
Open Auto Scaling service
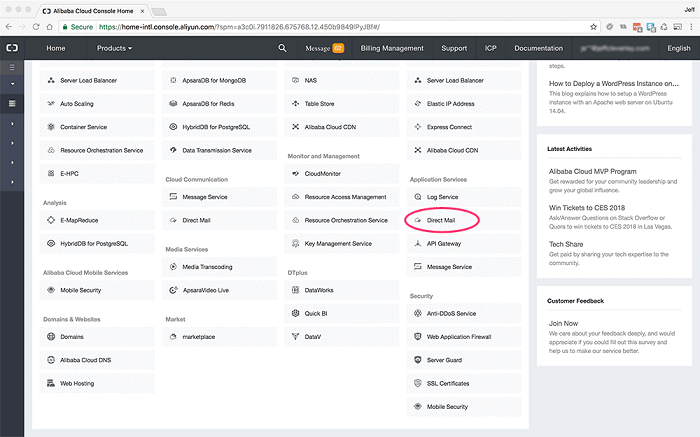97,104
